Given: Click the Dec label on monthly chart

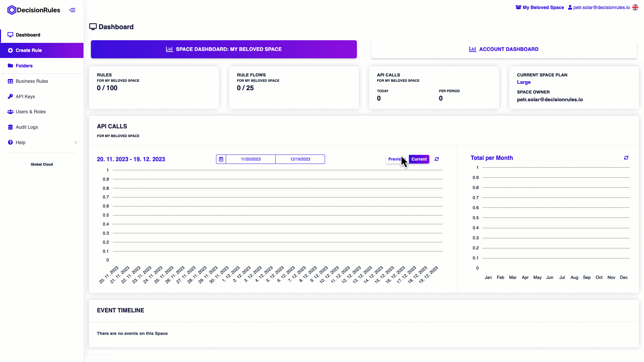Looking at the screenshot, I should coord(624,278).
